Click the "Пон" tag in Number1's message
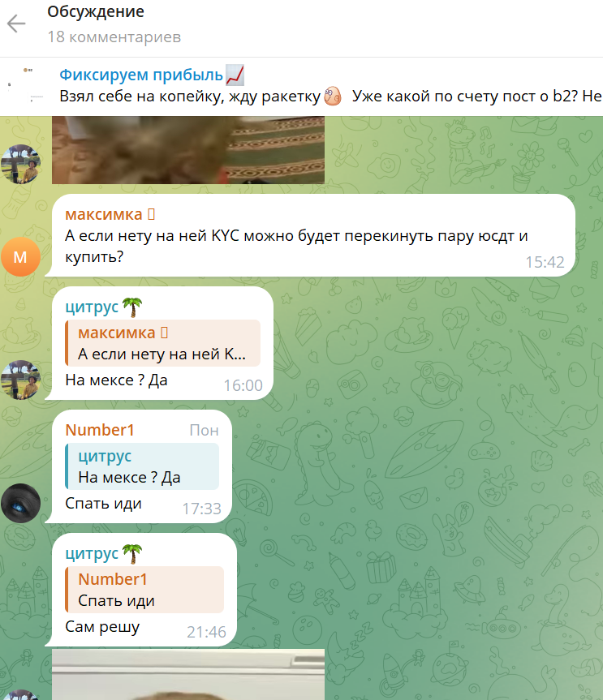 [x=205, y=431]
